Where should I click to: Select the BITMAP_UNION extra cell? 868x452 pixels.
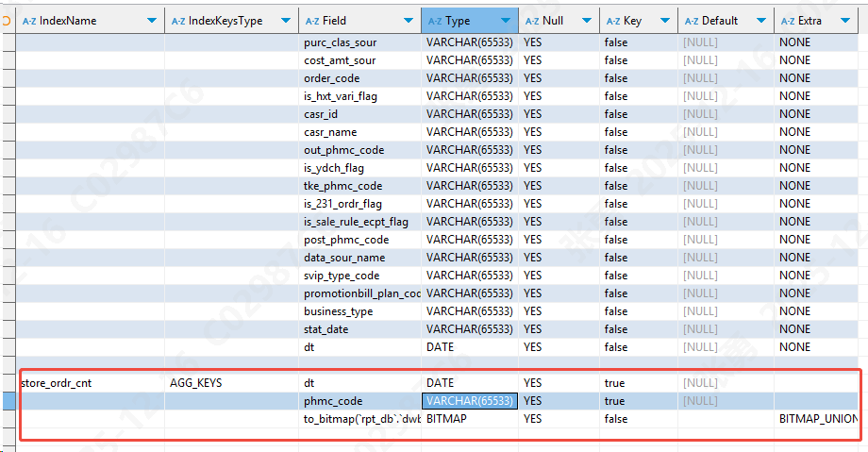coord(816,419)
